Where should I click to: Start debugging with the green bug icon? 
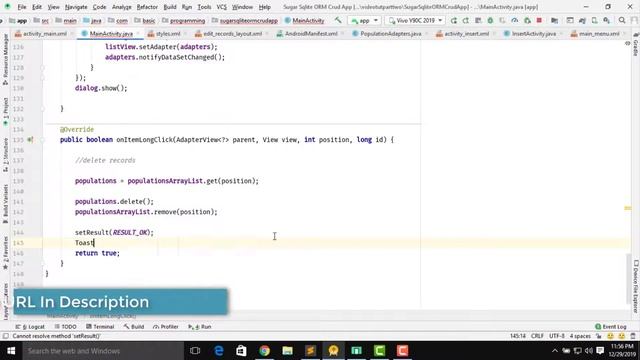click(490, 20)
